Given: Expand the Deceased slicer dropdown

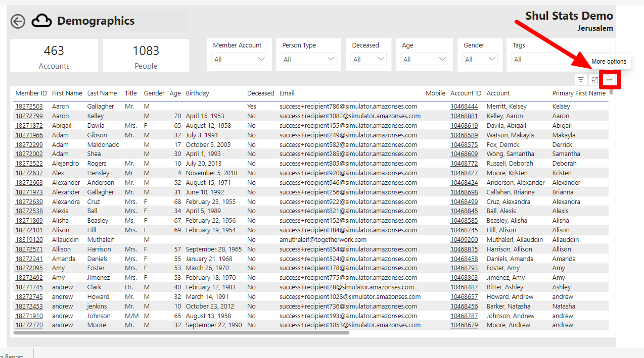Looking at the screenshot, I should click(x=369, y=59).
